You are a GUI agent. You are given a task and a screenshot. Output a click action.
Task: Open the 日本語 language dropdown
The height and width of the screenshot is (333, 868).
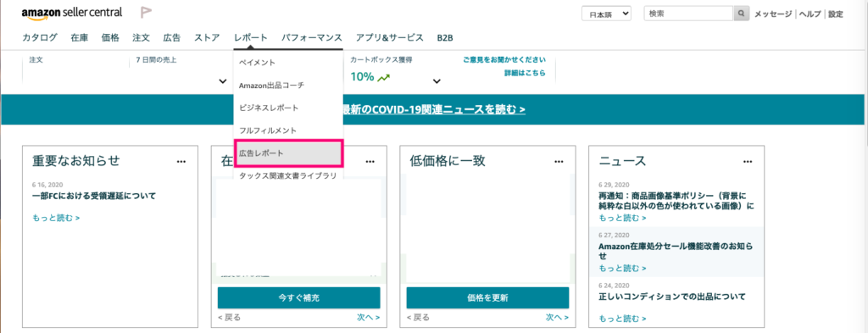(x=606, y=14)
